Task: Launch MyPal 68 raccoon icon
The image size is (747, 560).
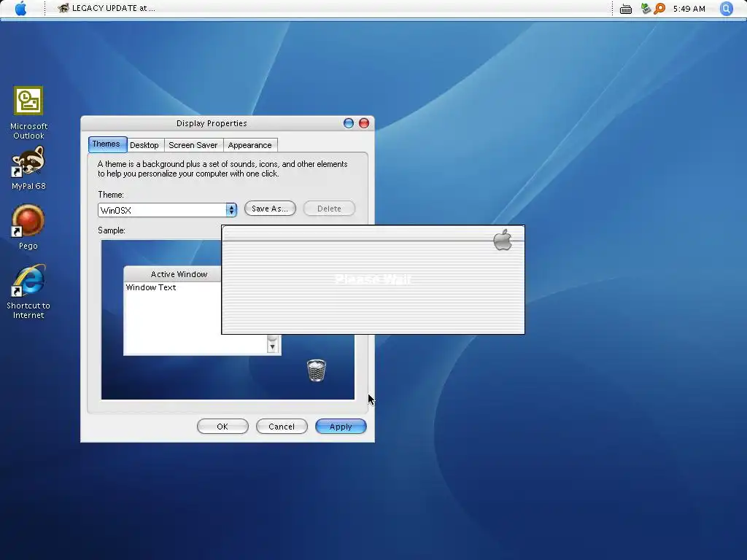Action: 28,168
